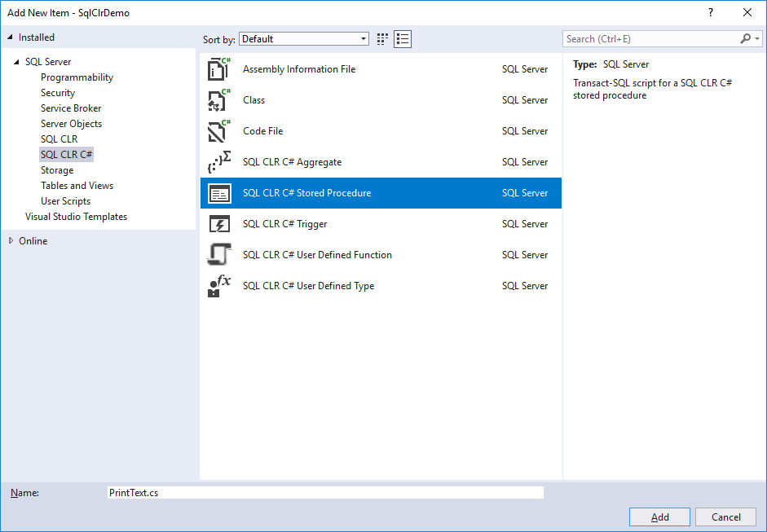
Task: Click the Online heading label
Action: 33,241
